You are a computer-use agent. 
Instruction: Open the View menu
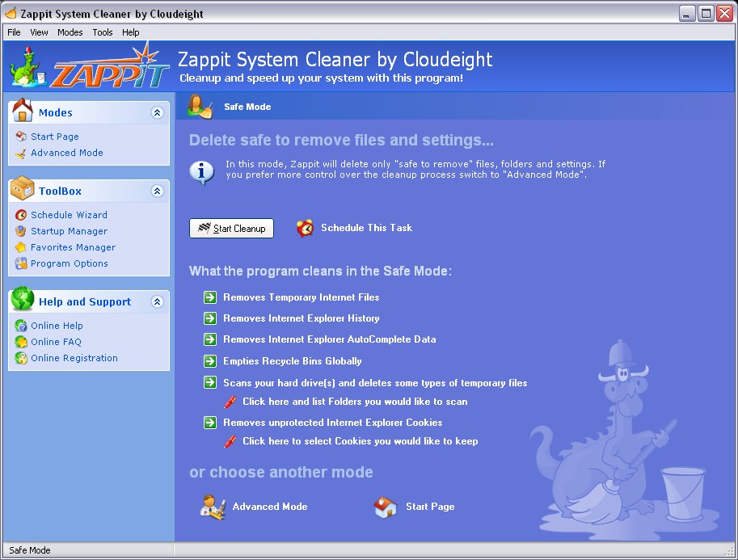tap(39, 32)
